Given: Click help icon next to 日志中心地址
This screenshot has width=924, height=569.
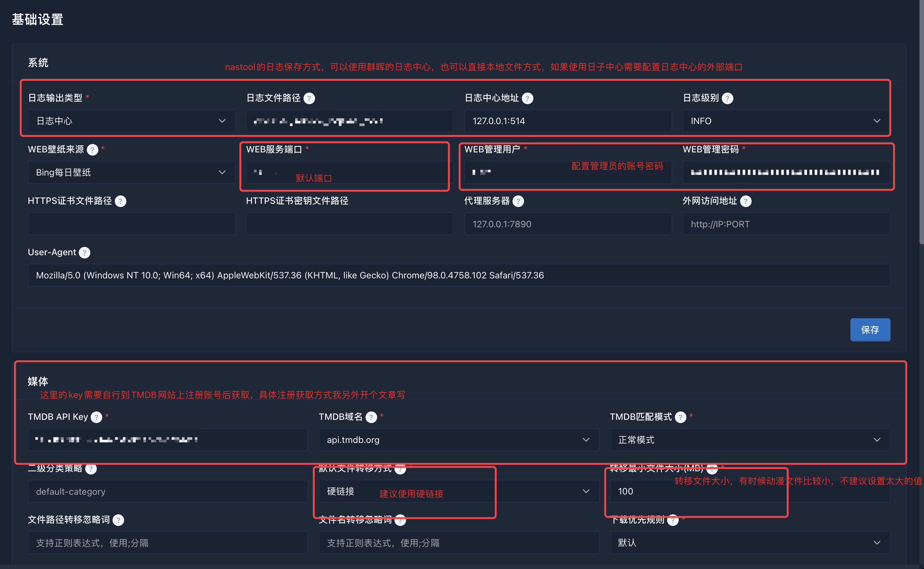Looking at the screenshot, I should 527,98.
